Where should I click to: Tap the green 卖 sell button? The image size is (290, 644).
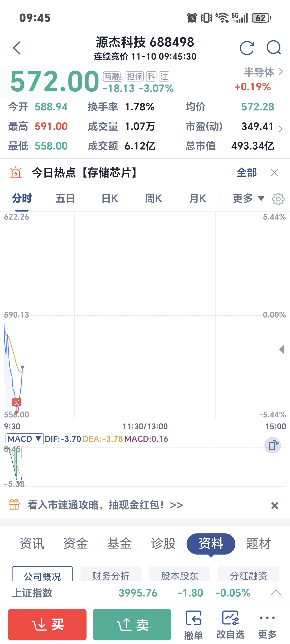132,624
